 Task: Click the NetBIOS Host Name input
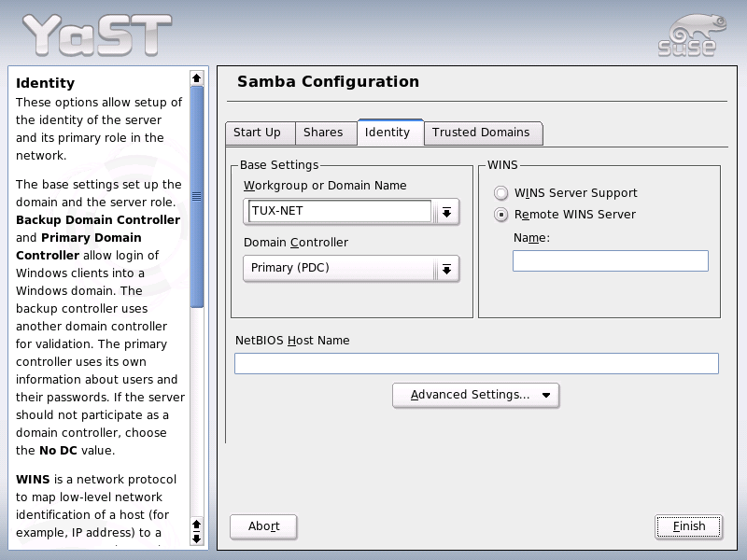coord(476,363)
